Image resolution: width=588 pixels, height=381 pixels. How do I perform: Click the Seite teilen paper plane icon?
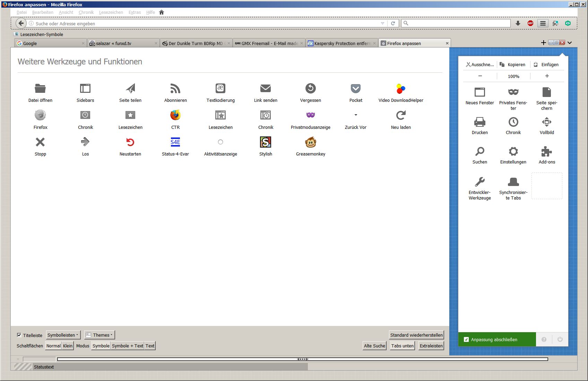[130, 88]
